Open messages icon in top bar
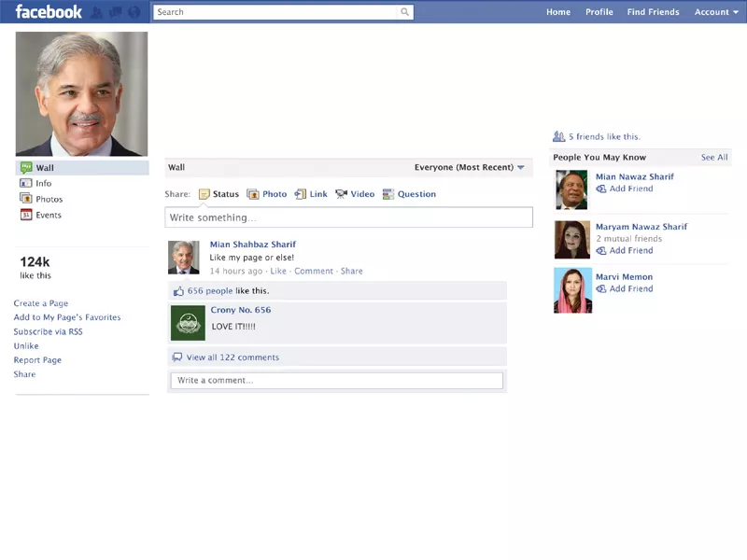The height and width of the screenshot is (560, 747). pyautogui.click(x=116, y=12)
